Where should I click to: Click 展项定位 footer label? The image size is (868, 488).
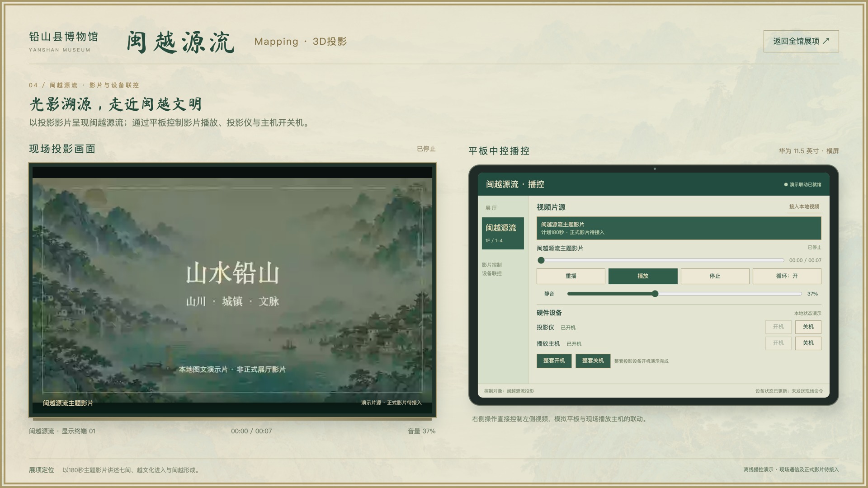click(x=42, y=470)
